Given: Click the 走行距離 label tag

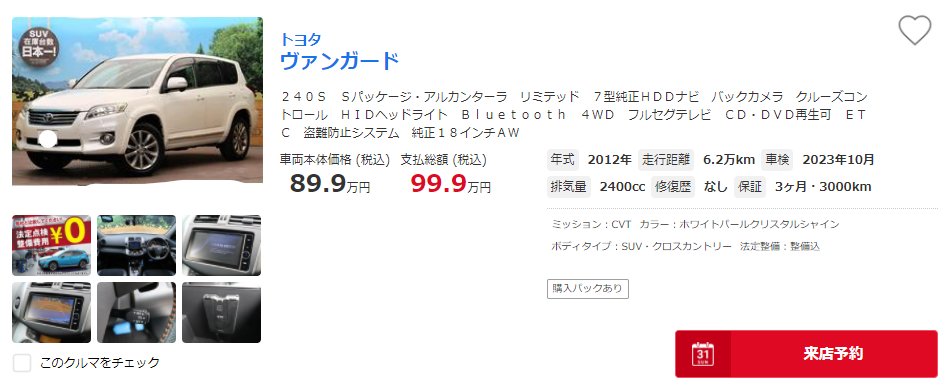Looking at the screenshot, I should click(x=666, y=160).
